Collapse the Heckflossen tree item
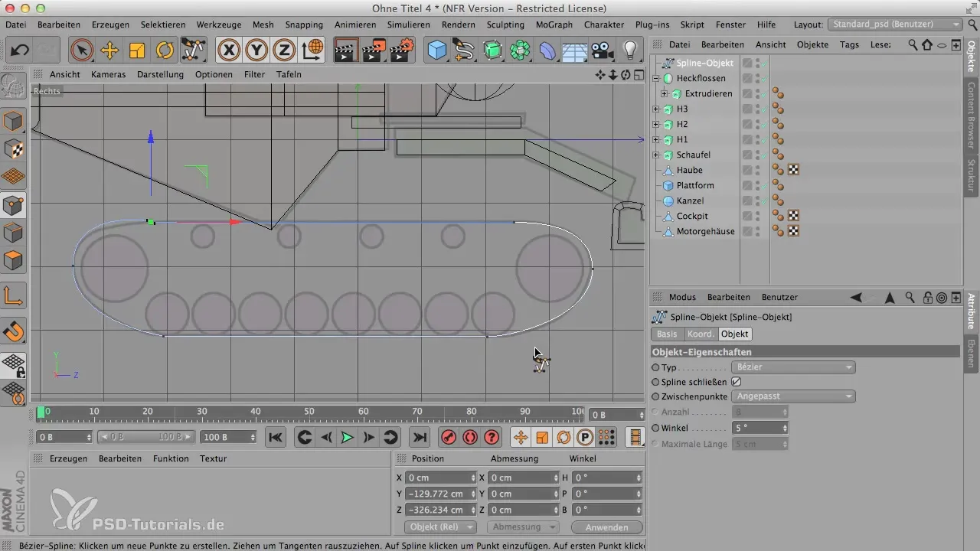This screenshot has width=980, height=551. tap(656, 78)
